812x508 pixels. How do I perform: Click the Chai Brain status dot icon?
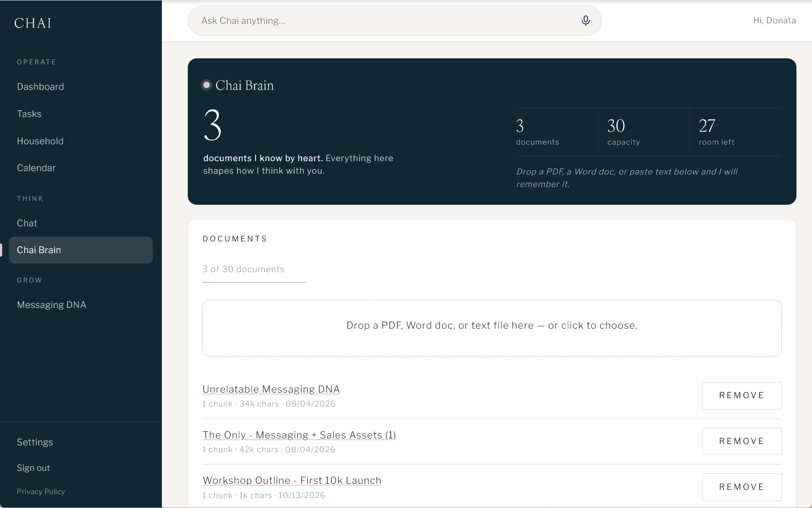(x=206, y=85)
